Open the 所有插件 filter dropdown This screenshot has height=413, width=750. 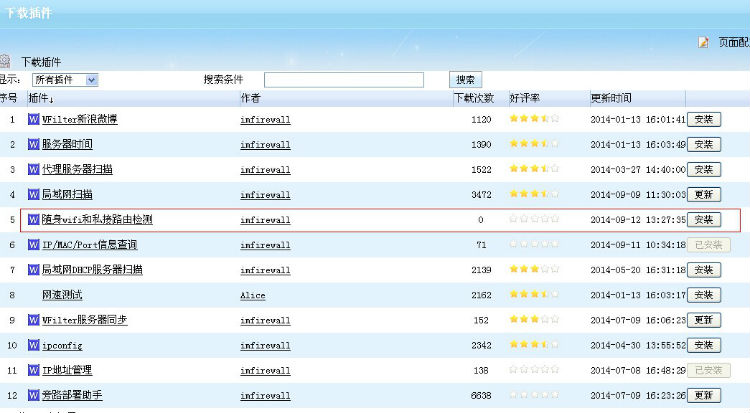[65, 80]
